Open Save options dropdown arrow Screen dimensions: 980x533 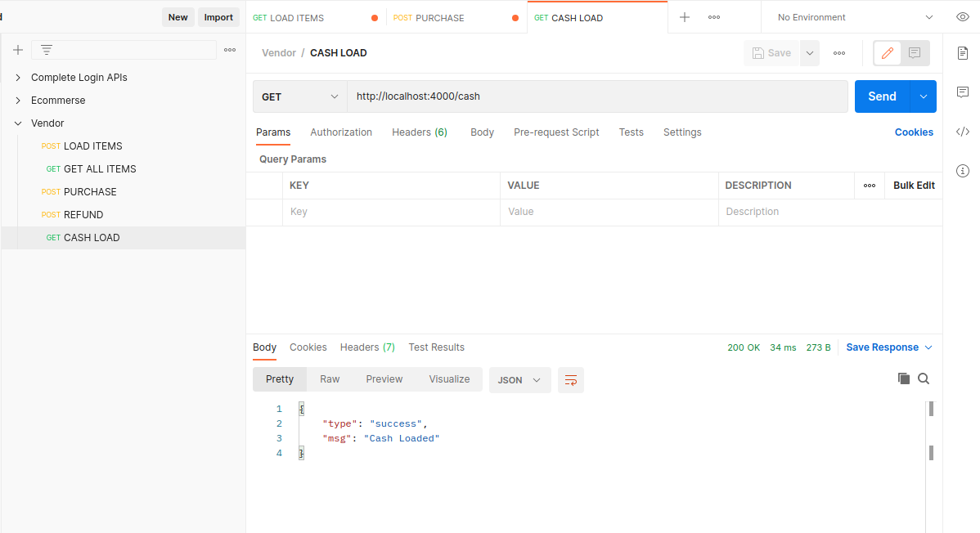pyautogui.click(x=809, y=53)
